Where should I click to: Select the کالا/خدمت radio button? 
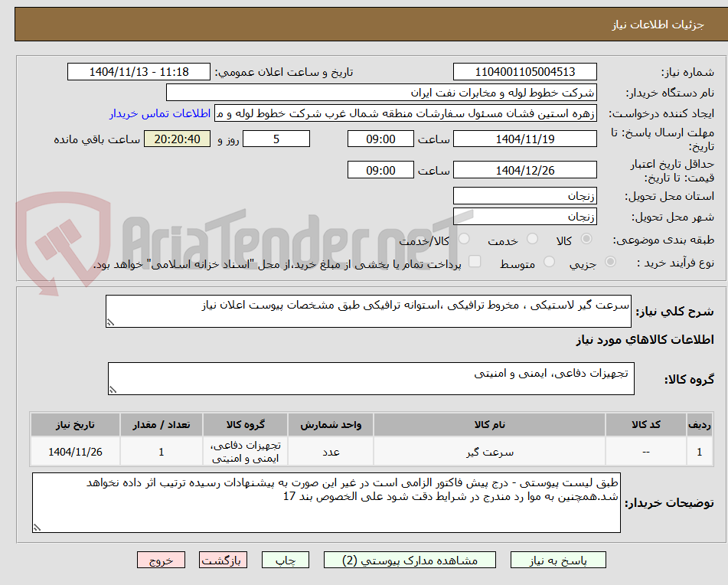(x=464, y=239)
